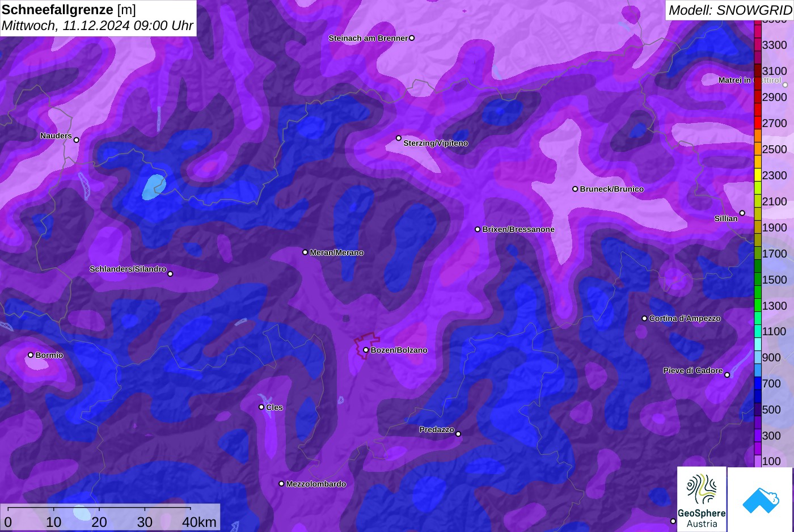Click the Bormio location dot
This screenshot has width=794, height=532.
[x=31, y=355]
